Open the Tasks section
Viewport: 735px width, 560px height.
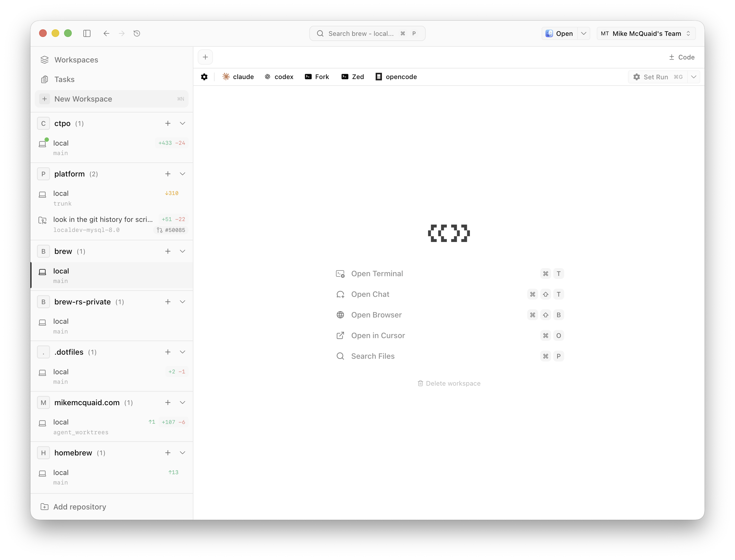64,79
